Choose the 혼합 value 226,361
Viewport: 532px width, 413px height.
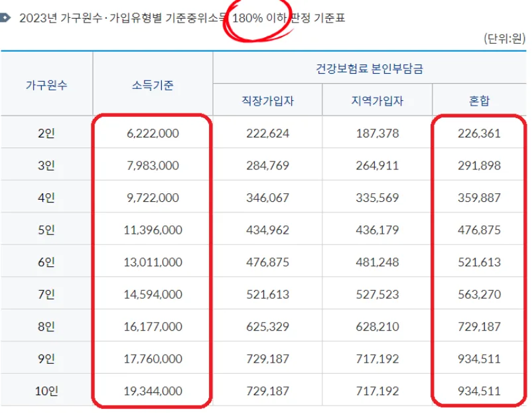click(479, 133)
